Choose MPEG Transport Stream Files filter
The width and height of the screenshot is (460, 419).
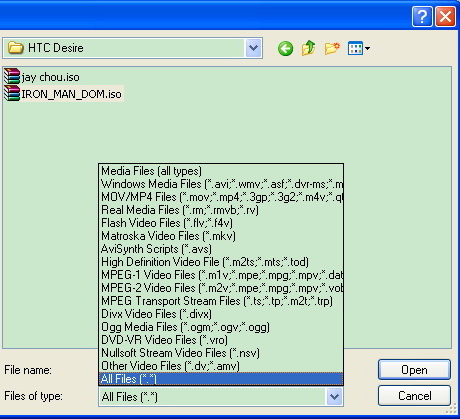[221, 301]
